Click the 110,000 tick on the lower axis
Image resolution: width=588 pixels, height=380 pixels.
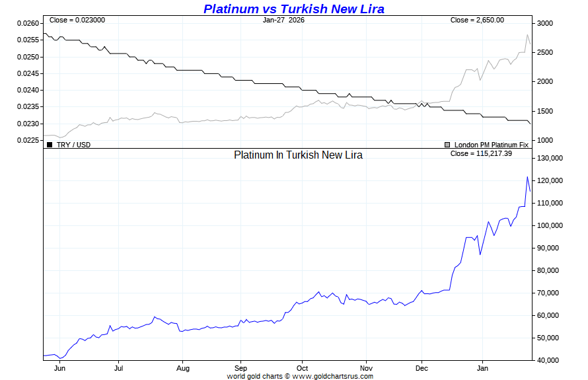[x=550, y=204]
